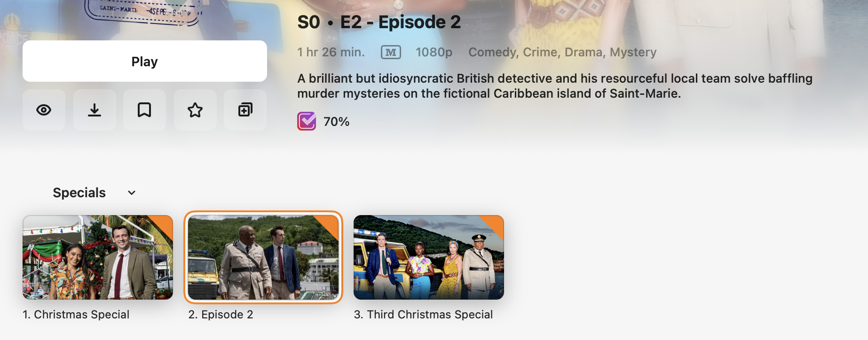The width and height of the screenshot is (868, 340).
Task: Click the Play button
Action: [x=144, y=61]
